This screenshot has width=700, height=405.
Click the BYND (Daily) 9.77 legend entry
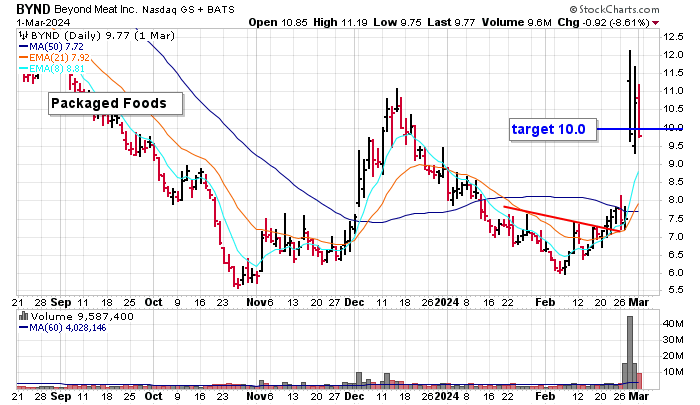click(x=103, y=36)
